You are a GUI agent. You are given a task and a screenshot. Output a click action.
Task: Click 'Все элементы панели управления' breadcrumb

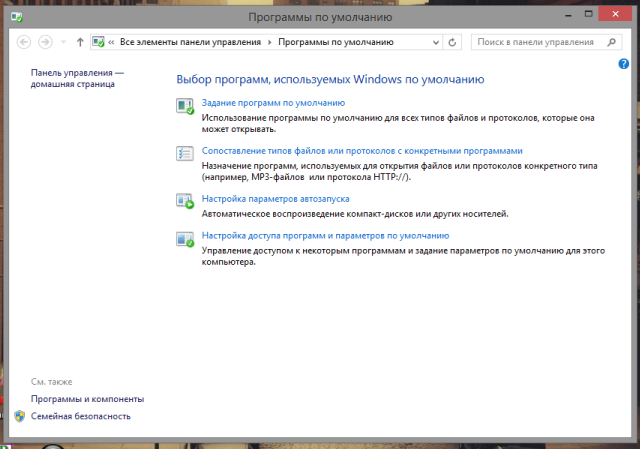click(190, 42)
